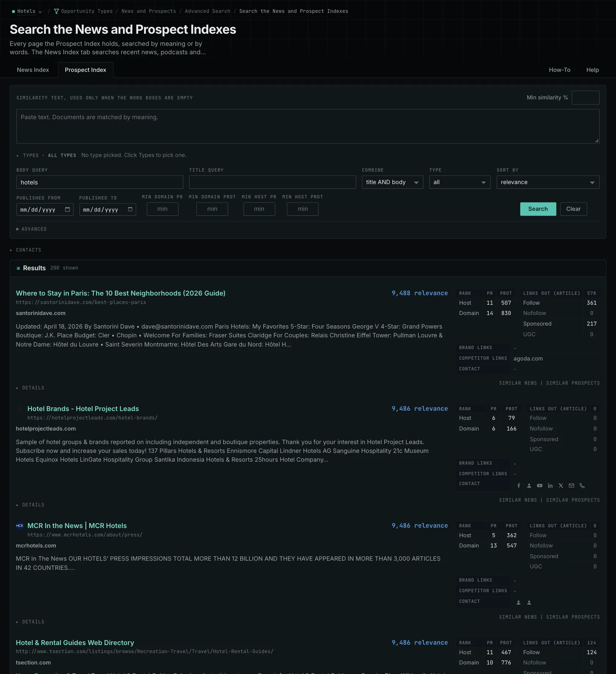Viewport: 616px width, 674px height.
Task: Focus the Min similarity % field
Action: click(x=586, y=98)
